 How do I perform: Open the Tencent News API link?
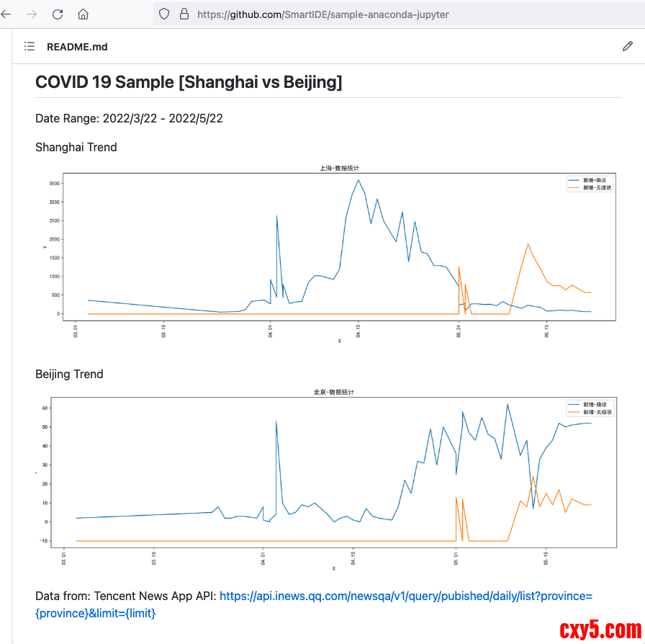(405, 596)
